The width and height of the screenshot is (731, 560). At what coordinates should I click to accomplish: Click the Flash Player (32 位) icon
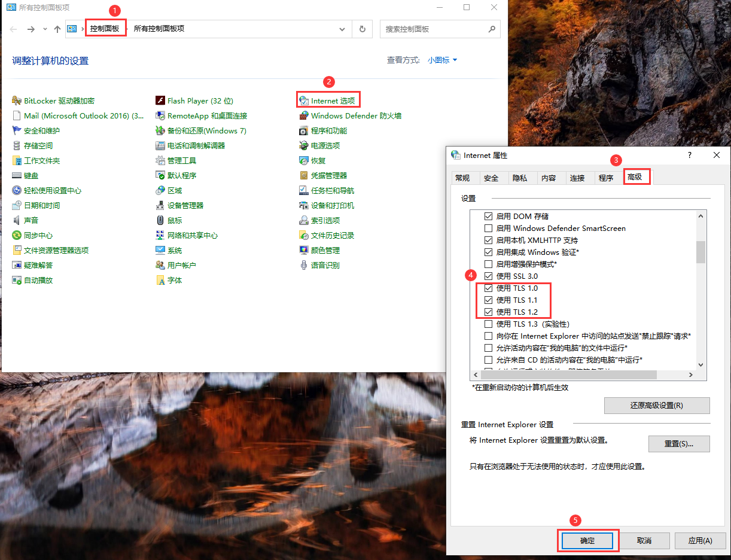click(160, 101)
